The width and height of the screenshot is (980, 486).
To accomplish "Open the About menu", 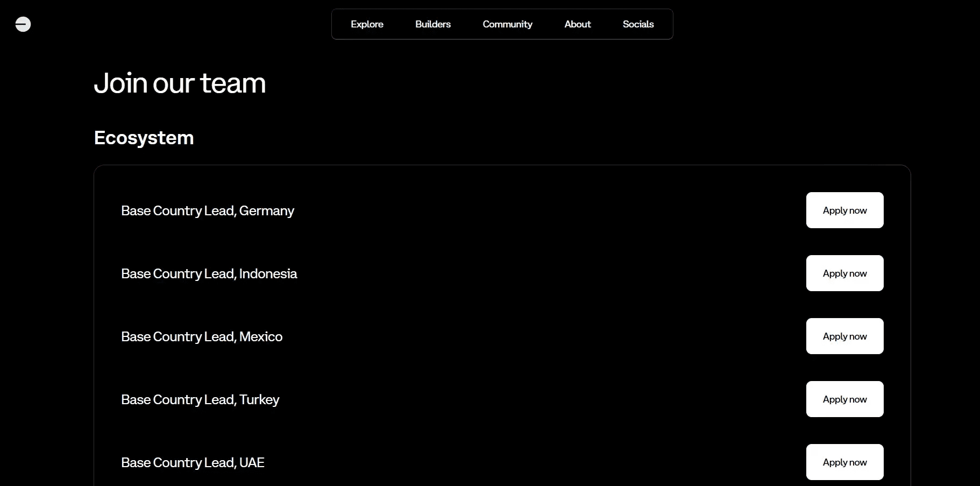I will click(x=578, y=24).
